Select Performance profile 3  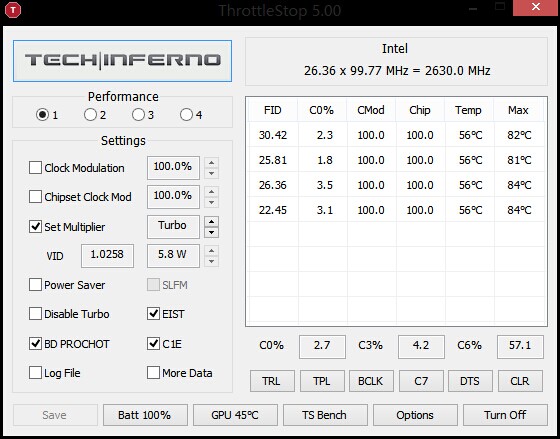138,115
